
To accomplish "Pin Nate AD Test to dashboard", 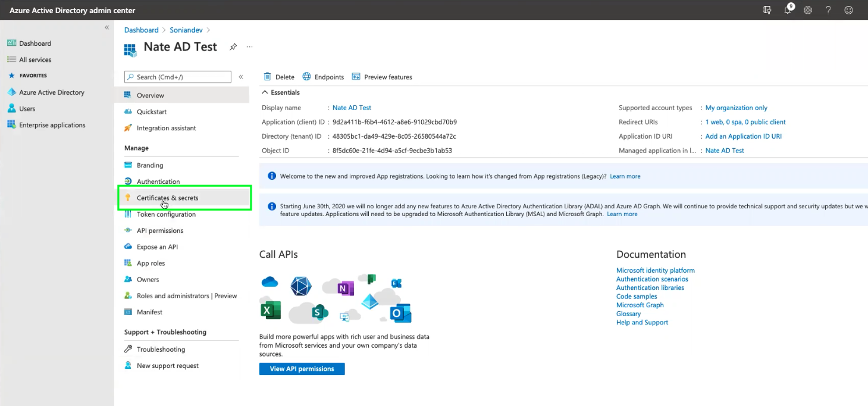I will pos(233,47).
